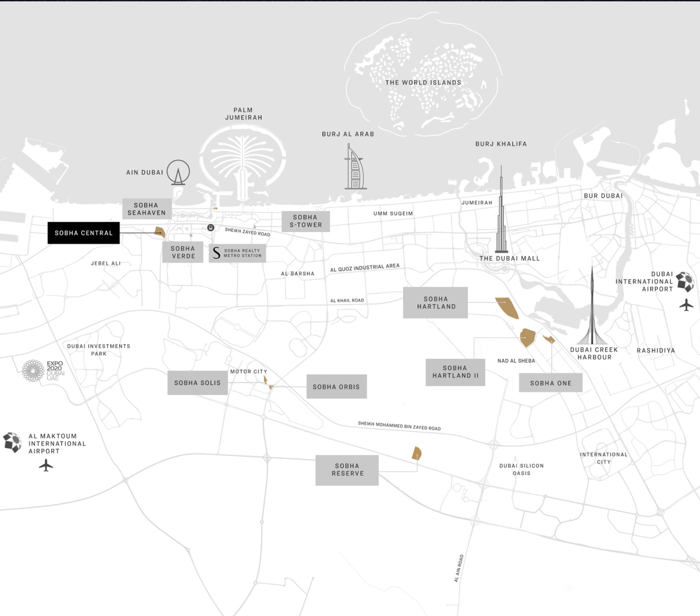The height and width of the screenshot is (616, 700).
Task: Click the Bur Dubai text label
Action: [603, 196]
